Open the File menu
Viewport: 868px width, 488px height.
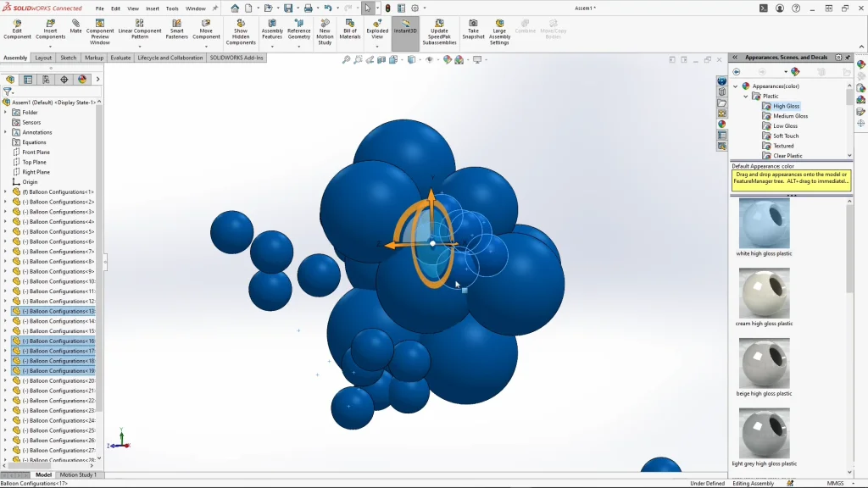100,8
